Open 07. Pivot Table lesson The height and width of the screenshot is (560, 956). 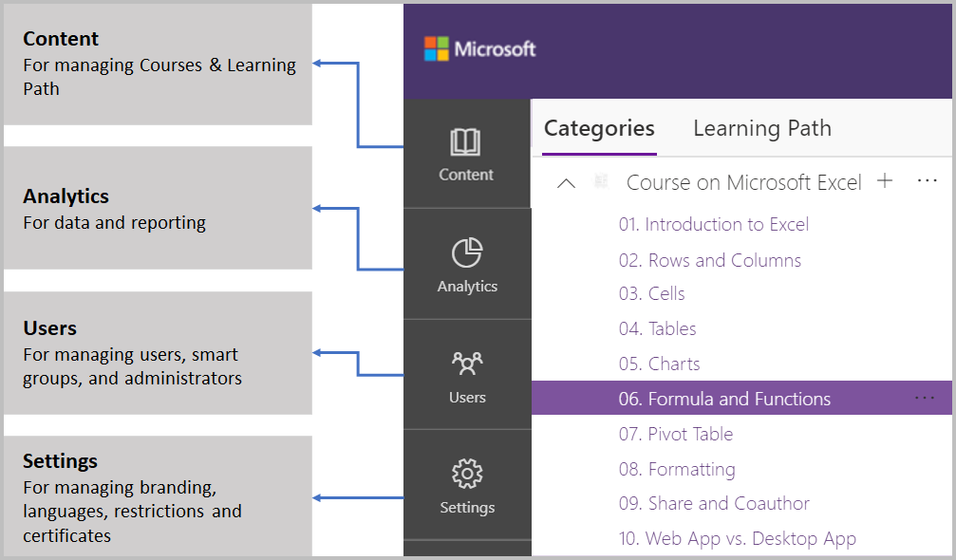(676, 434)
